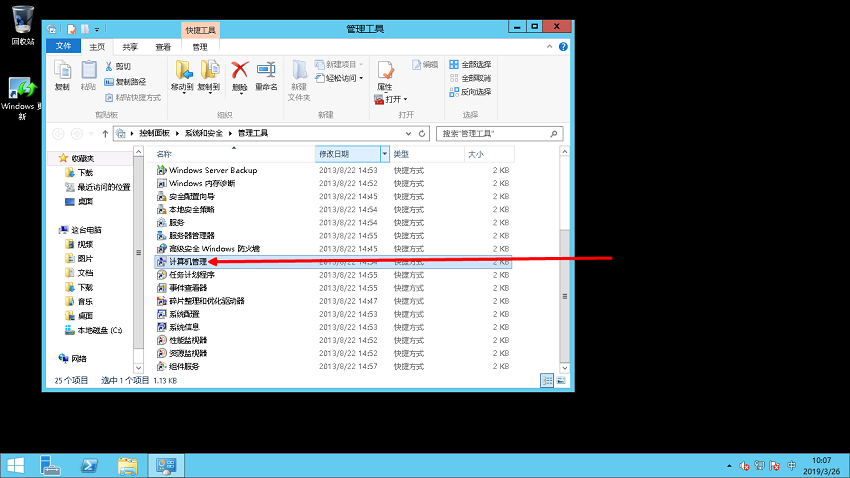This screenshot has width=850, height=478.
Task: Collapse the ribbon with the chevron
Action: [549, 47]
